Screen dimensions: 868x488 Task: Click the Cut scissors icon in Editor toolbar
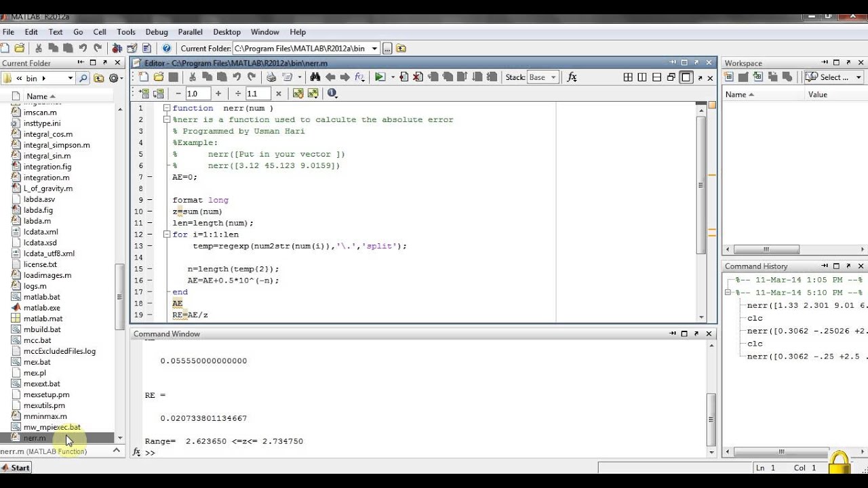click(x=193, y=77)
